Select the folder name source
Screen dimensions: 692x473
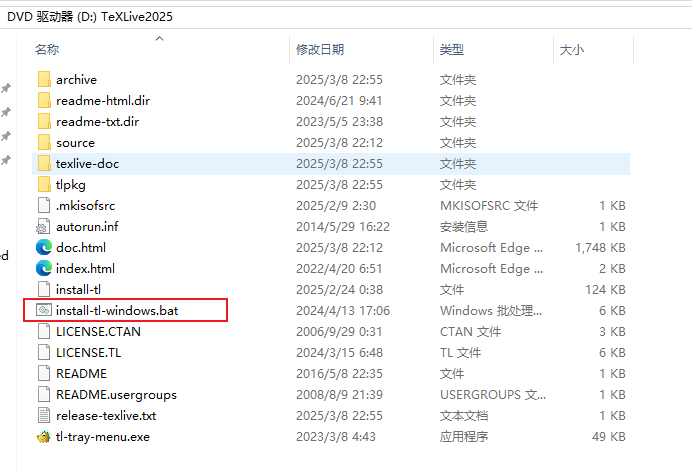tap(75, 143)
